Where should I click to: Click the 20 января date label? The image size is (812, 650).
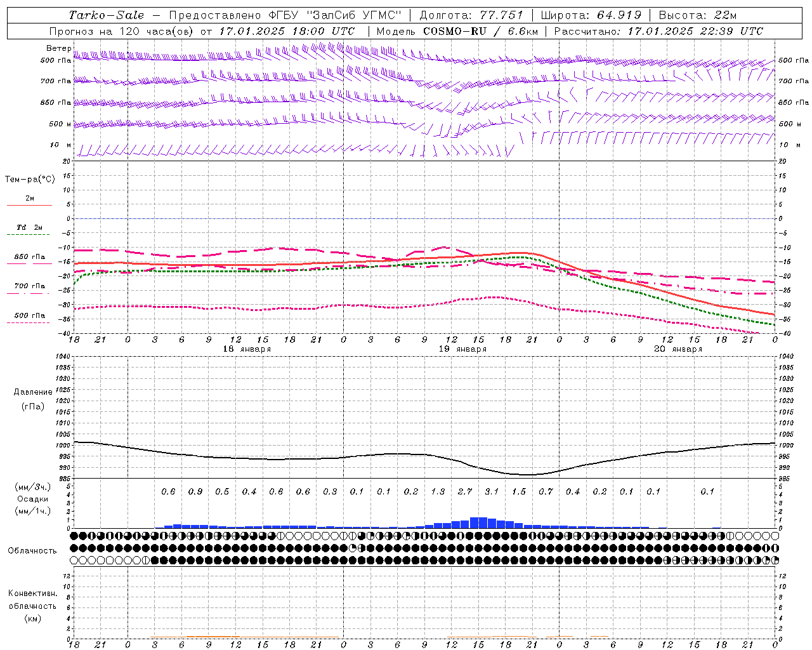pos(678,349)
